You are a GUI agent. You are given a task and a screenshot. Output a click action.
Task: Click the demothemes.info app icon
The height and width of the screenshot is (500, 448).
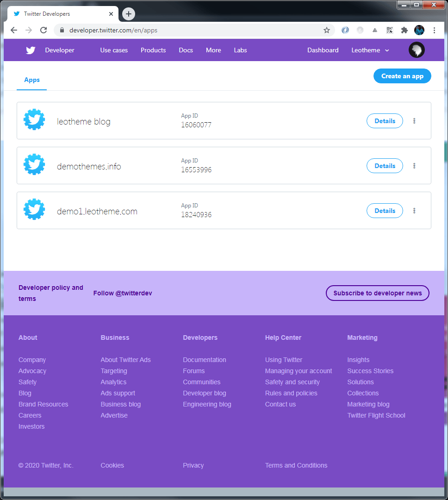[x=34, y=164]
